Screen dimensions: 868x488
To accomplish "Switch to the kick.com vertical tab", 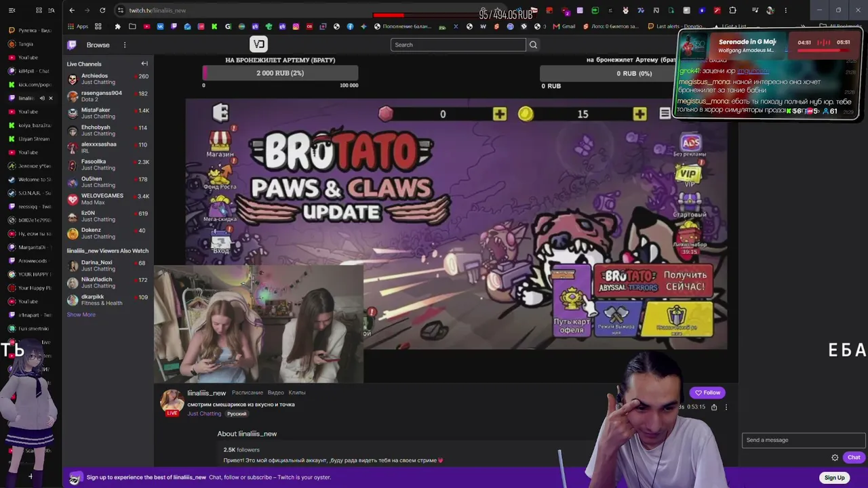I will click(30, 85).
